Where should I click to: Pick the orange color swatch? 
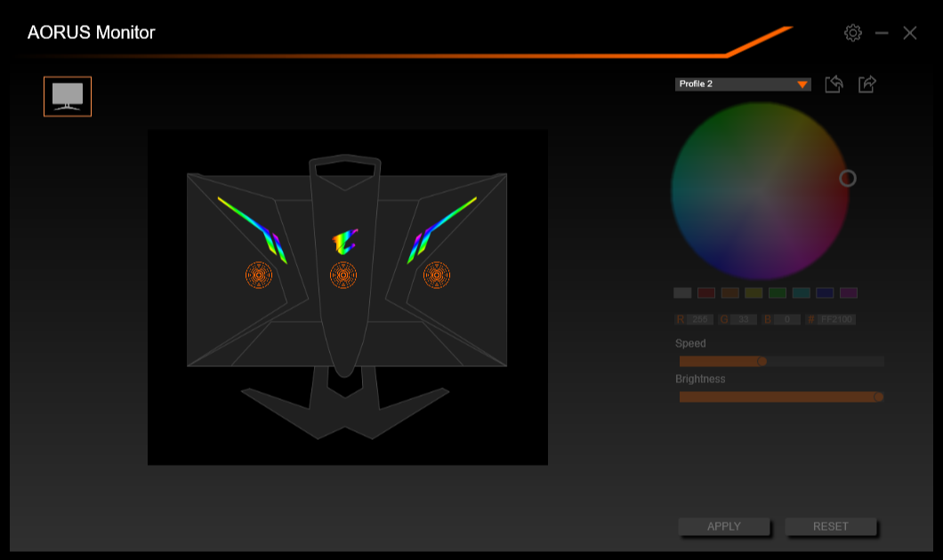(730, 292)
